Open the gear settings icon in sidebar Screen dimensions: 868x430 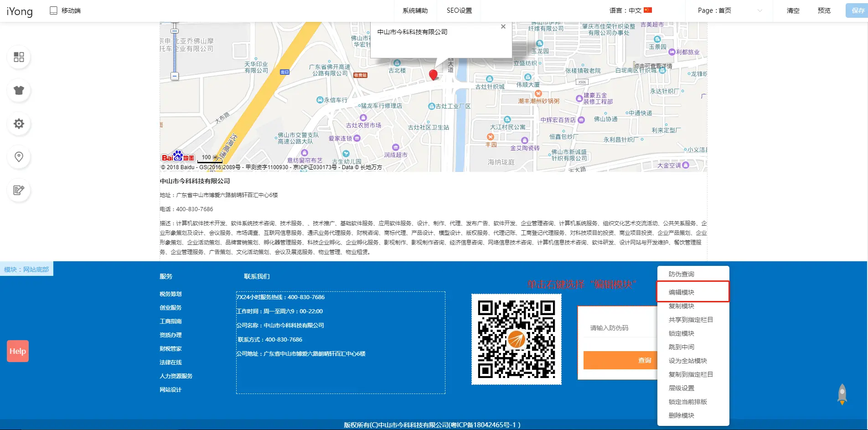[x=19, y=124]
